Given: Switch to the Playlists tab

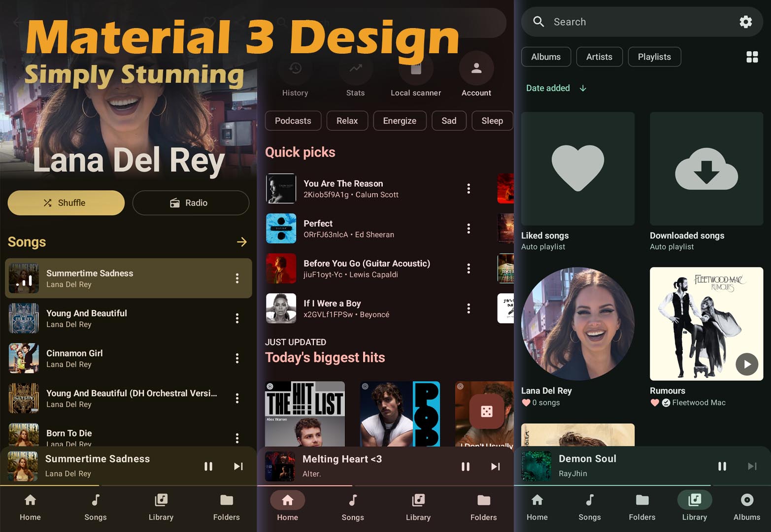Looking at the screenshot, I should coord(654,57).
